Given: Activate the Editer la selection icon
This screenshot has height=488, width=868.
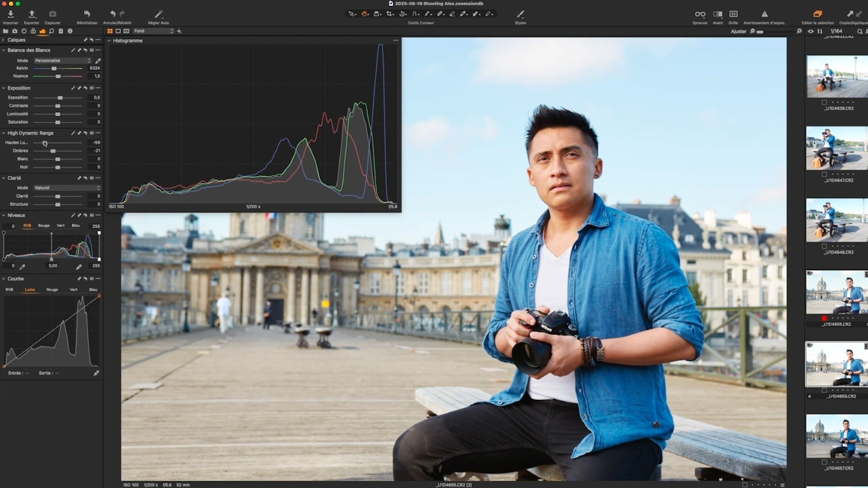Looking at the screenshot, I should (817, 14).
